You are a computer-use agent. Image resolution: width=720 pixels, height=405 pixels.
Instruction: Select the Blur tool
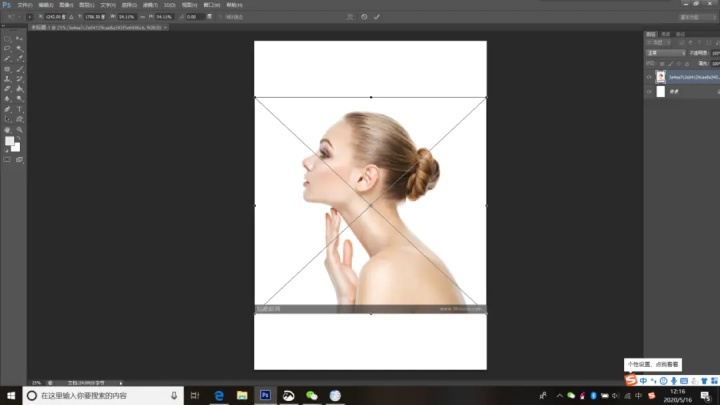(x=7, y=99)
